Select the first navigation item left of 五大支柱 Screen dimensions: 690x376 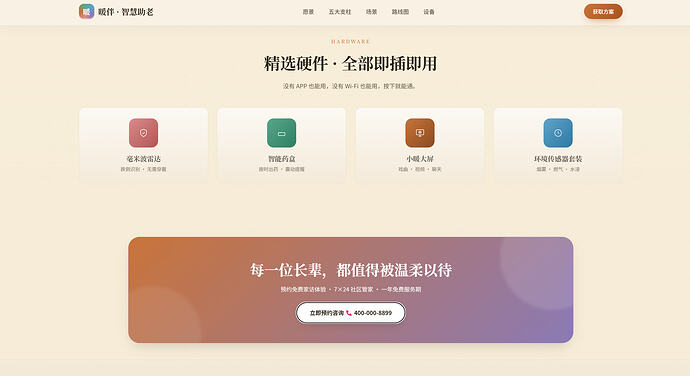pos(308,12)
